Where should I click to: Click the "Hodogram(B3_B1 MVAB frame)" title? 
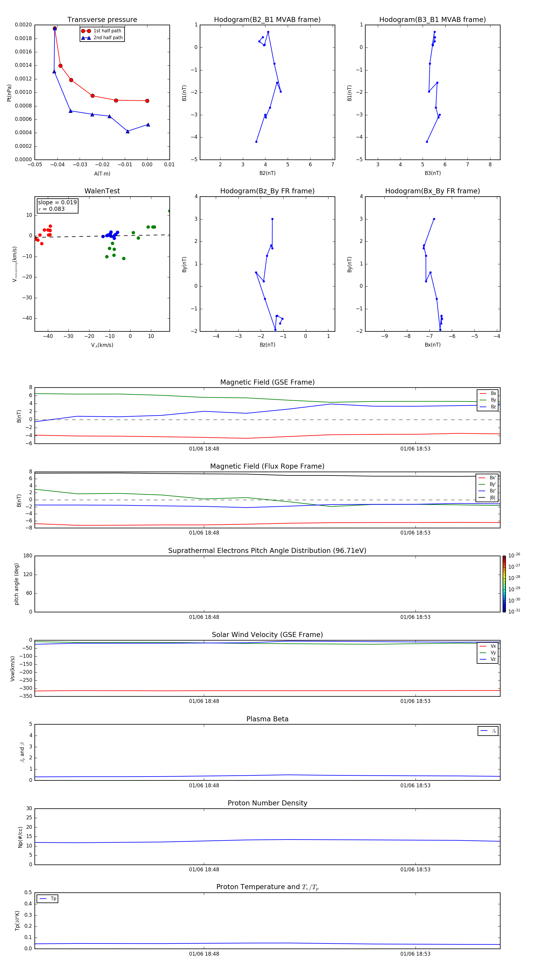[x=432, y=20]
